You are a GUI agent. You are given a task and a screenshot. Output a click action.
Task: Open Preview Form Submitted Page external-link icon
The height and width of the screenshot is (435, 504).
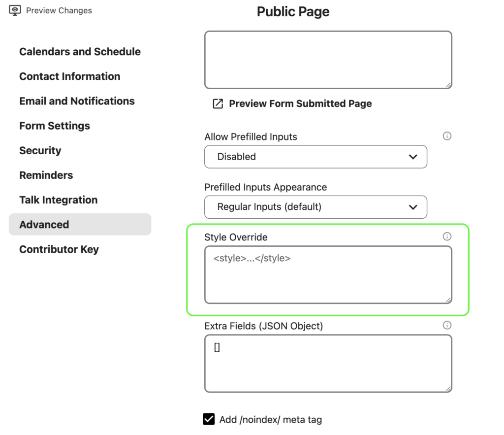218,103
